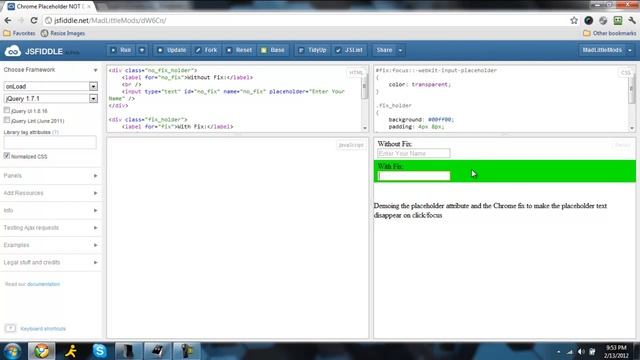Open the onLoad dropdown
The height and width of the screenshot is (360, 640).
[x=51, y=87]
